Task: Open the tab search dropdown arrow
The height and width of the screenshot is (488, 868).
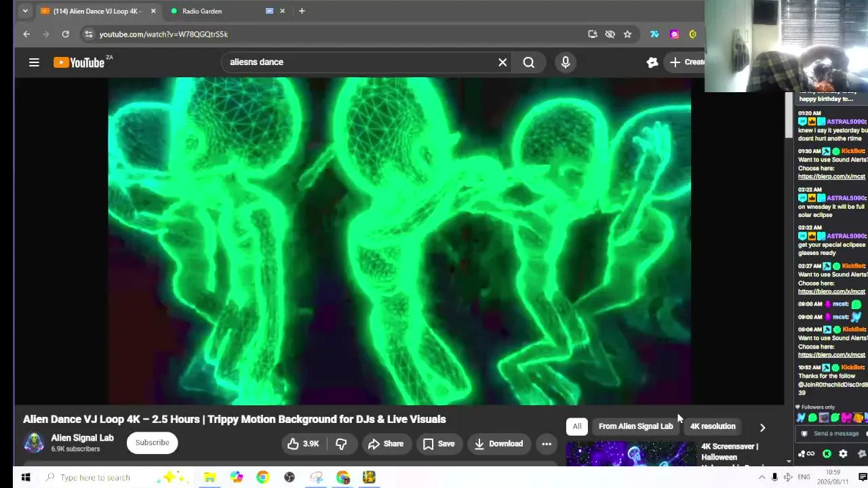Action: tap(25, 11)
